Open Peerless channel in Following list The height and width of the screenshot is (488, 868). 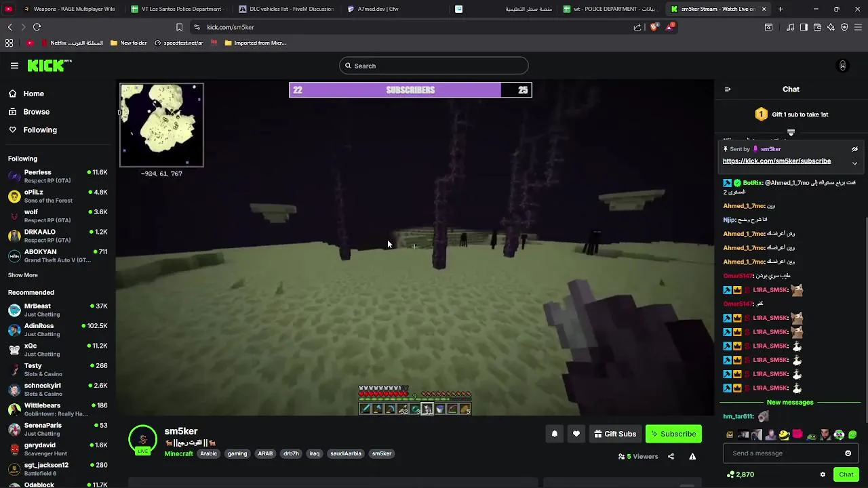coord(58,176)
